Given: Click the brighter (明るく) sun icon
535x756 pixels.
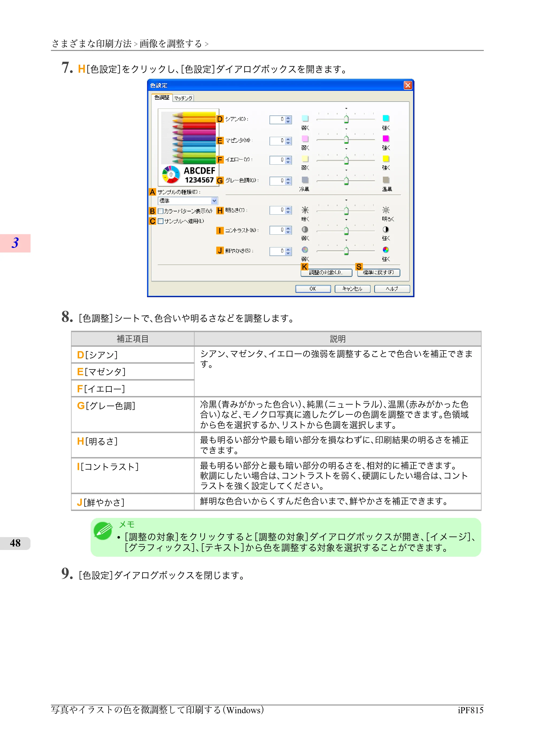Looking at the screenshot, I should pos(386,210).
